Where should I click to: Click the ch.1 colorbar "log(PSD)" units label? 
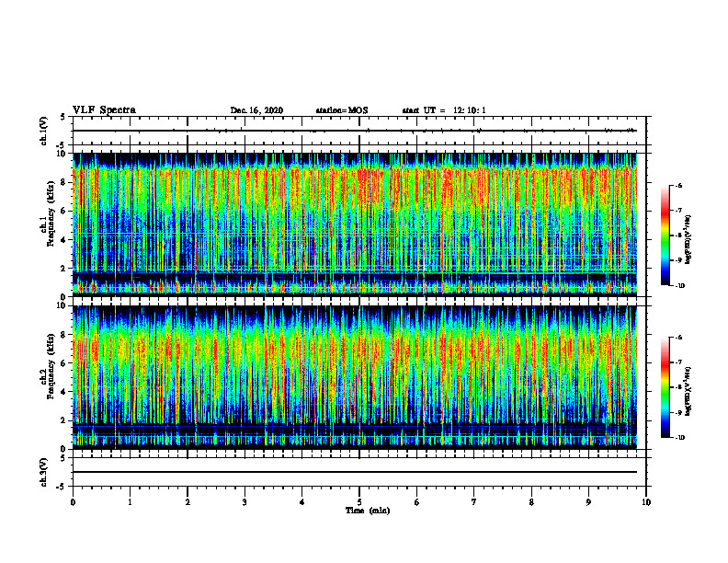point(688,240)
